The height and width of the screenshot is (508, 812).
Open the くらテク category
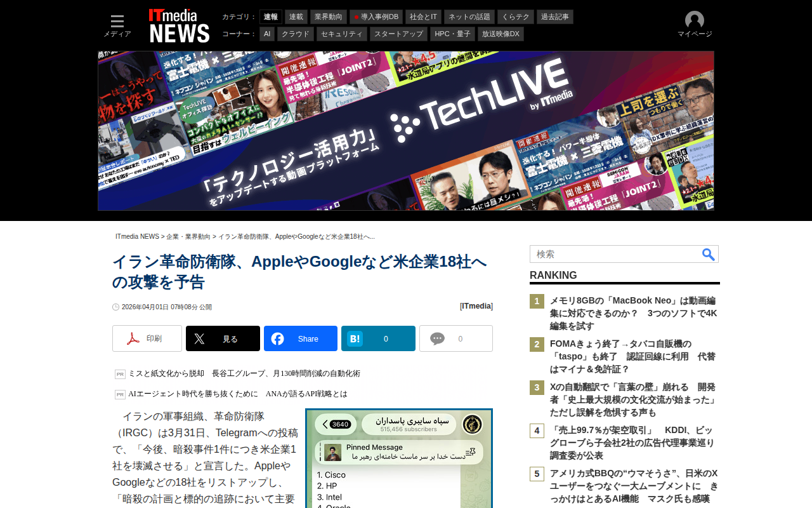click(516, 17)
